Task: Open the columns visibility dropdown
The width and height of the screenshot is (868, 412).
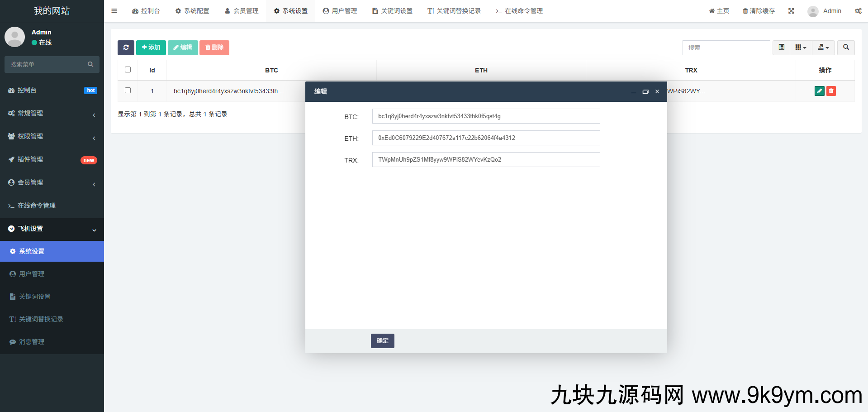Action: click(x=801, y=48)
